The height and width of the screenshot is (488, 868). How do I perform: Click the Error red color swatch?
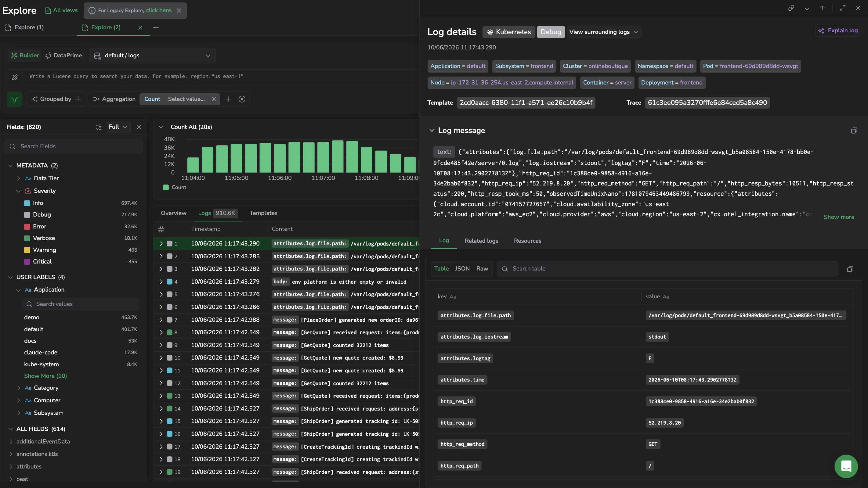27,226
